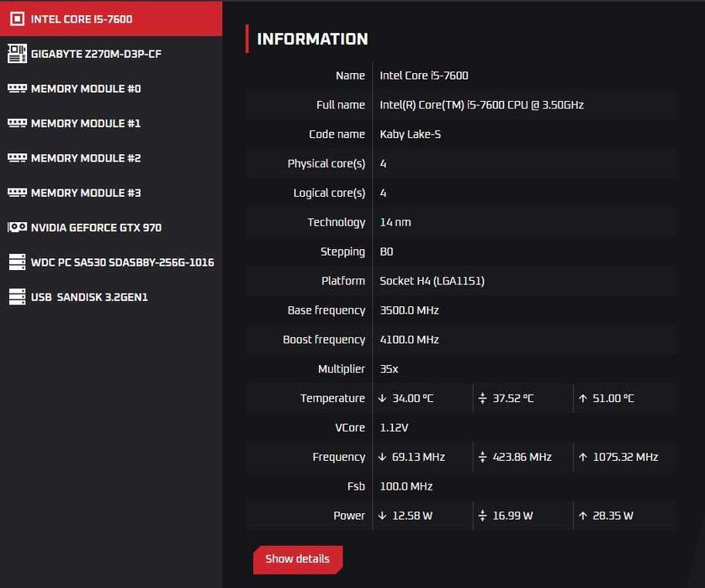
Task: Click the RAM icon for Memory Module #2
Action: (17, 158)
